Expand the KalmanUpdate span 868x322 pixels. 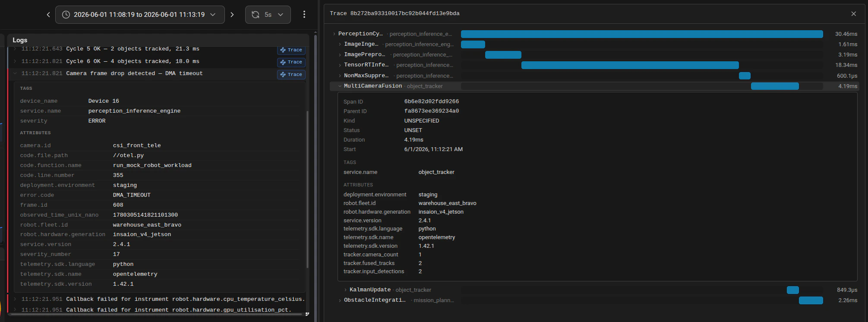(346, 290)
